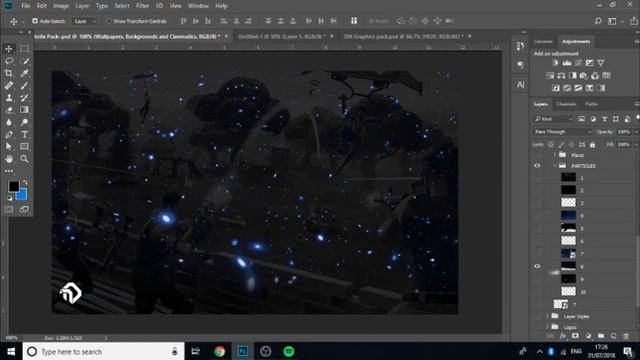Switch to the Channels tab
This screenshot has height=360, width=640.
click(x=566, y=104)
